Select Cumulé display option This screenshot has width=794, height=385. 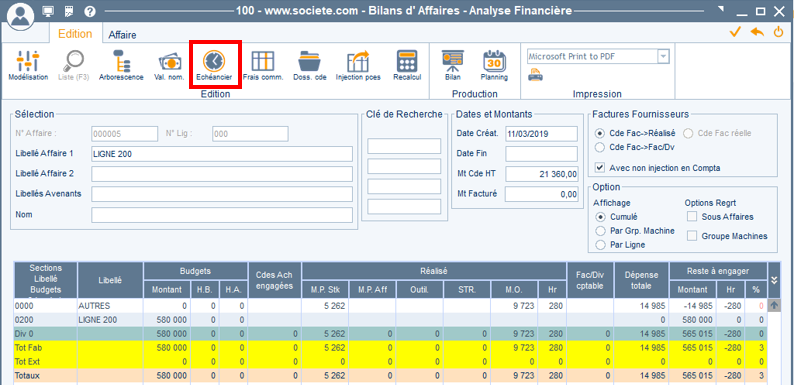[601, 217]
